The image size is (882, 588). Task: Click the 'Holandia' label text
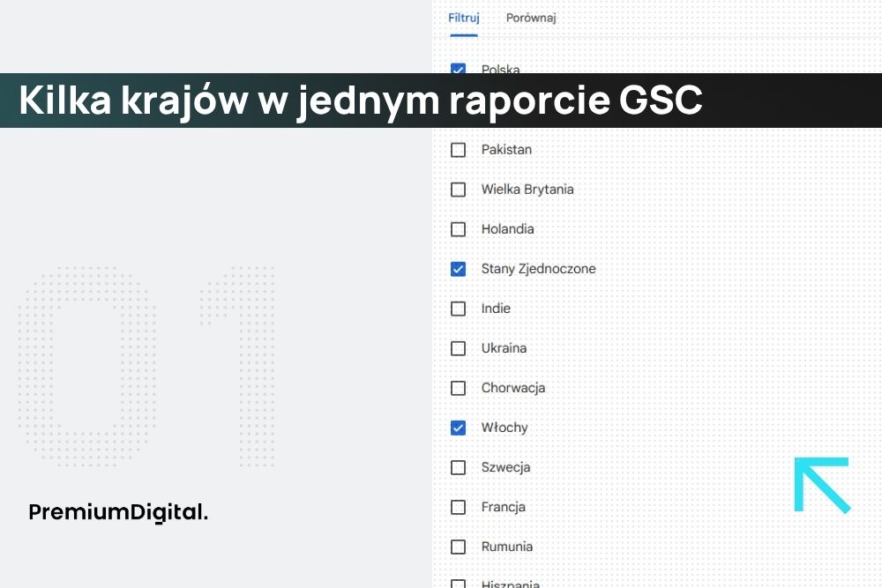coord(507,229)
